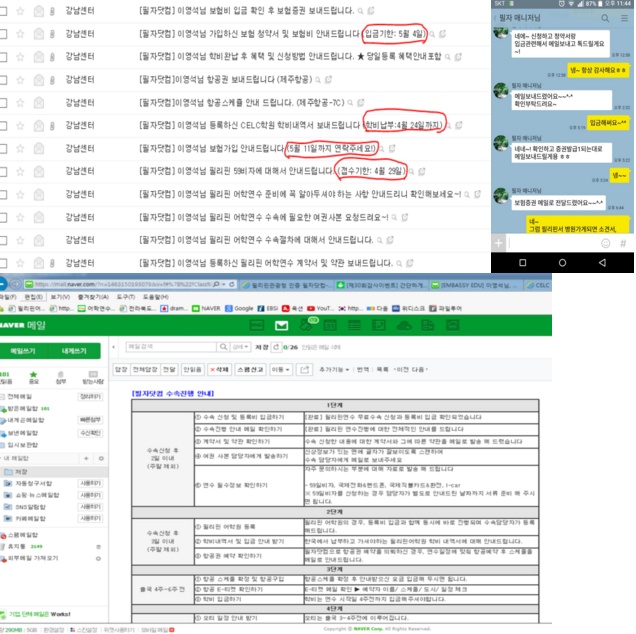Click the notes list icon in Naver header
This screenshot has width=636, height=634.
click(354, 326)
